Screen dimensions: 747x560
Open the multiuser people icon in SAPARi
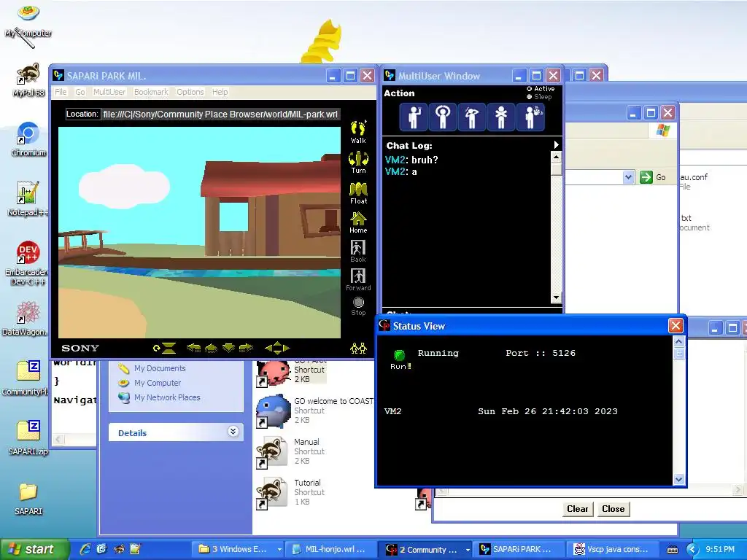(358, 348)
